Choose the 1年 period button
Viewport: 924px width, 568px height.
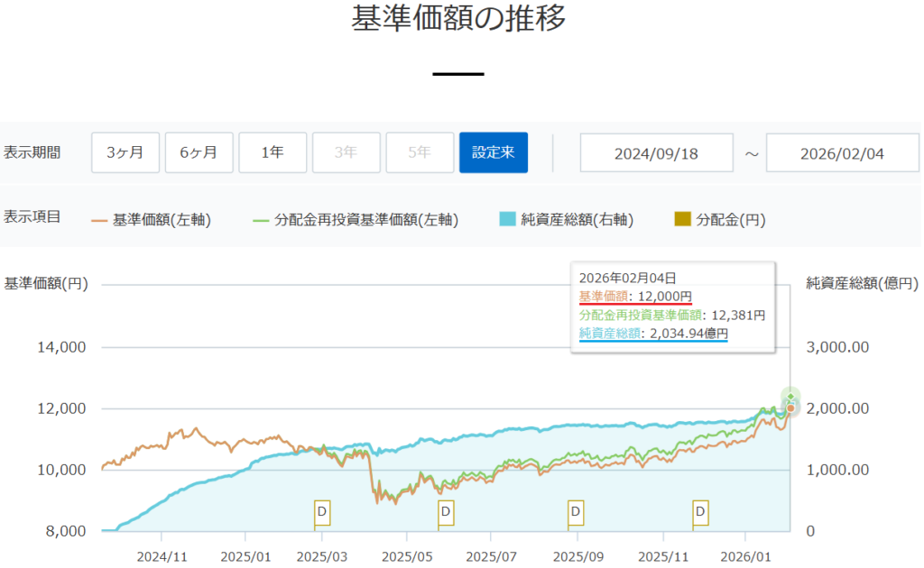tap(273, 152)
